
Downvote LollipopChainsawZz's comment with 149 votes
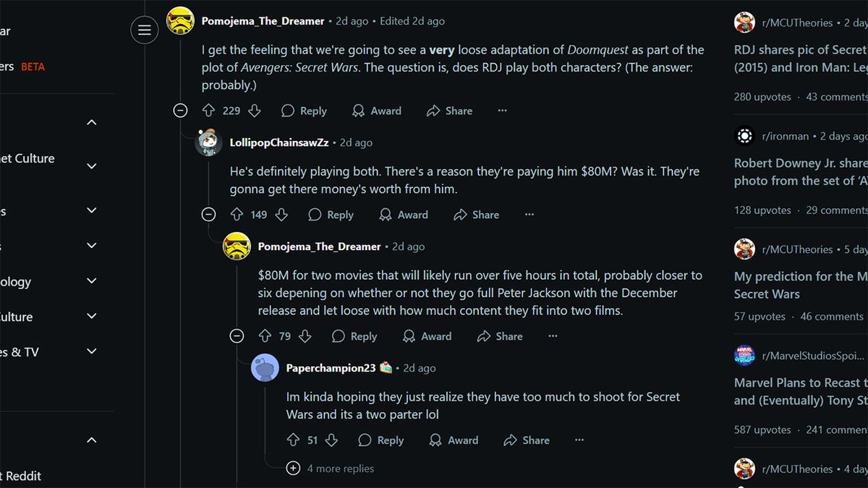(x=281, y=215)
